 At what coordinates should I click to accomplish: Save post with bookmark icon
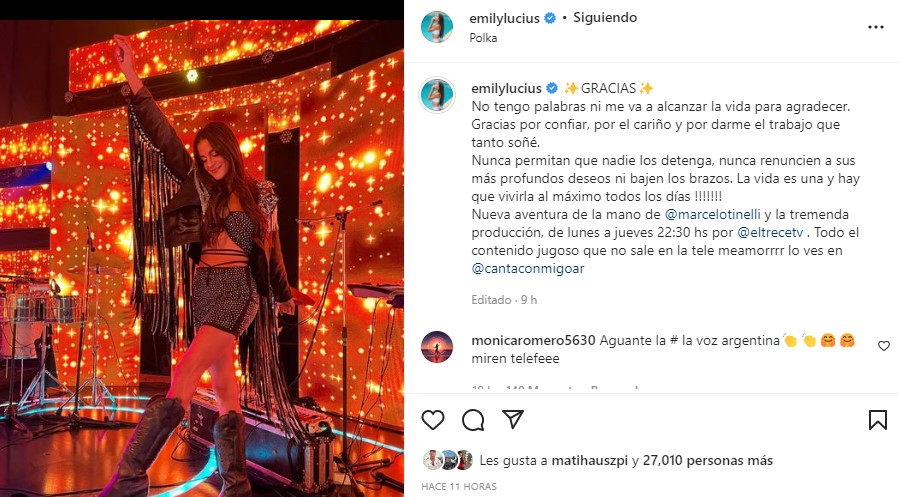(x=877, y=420)
